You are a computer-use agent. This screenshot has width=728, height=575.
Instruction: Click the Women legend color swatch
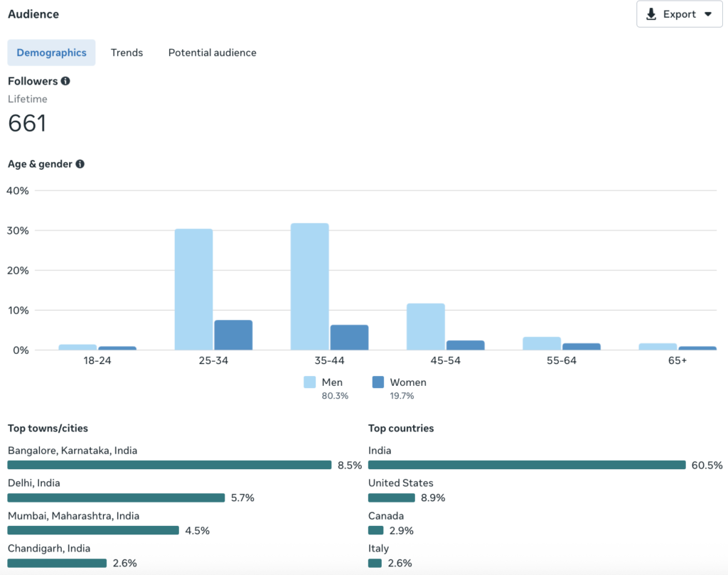378,382
